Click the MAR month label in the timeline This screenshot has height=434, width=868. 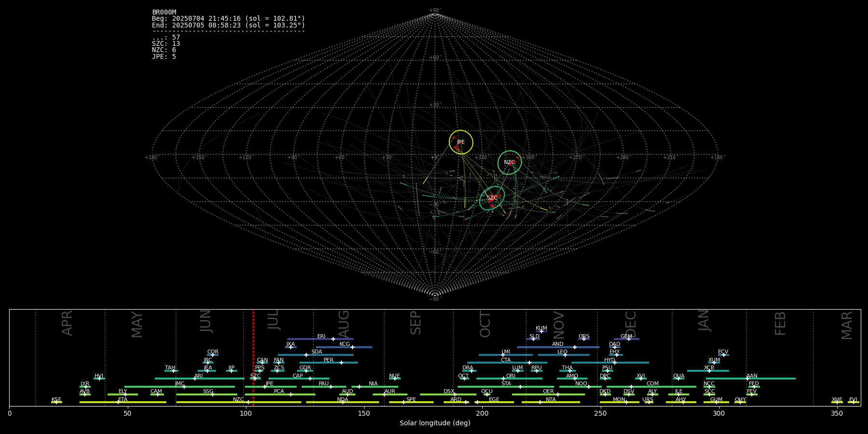pos(847,325)
